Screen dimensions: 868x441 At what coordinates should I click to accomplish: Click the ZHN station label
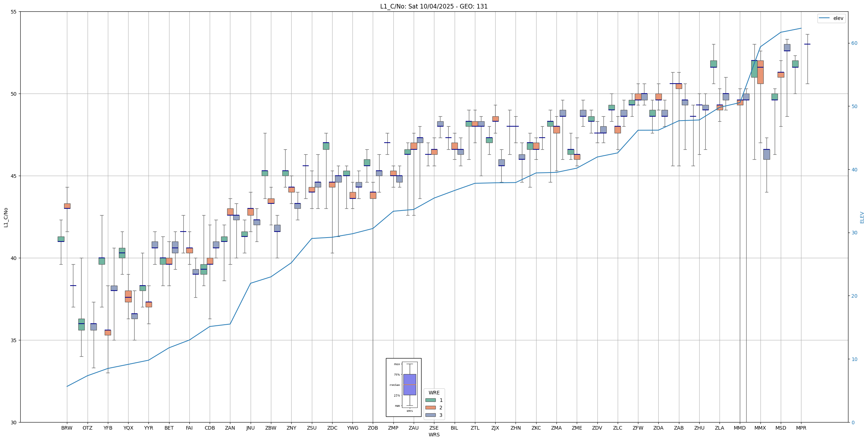516,428
